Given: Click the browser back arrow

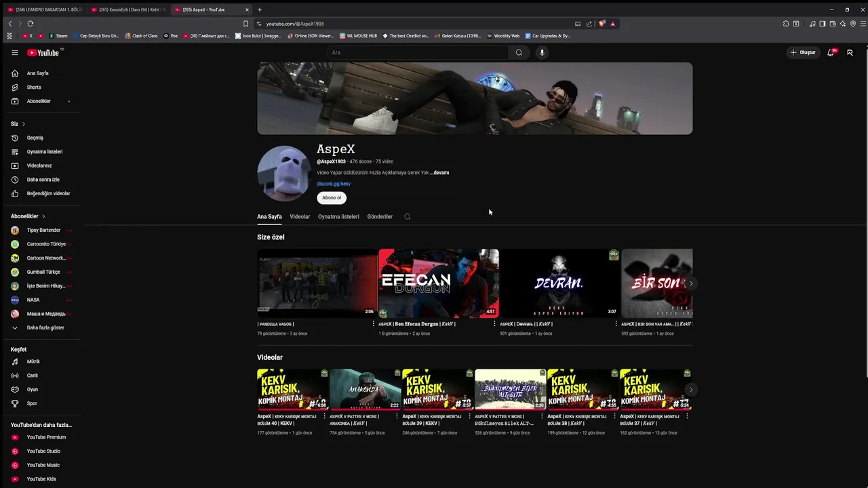Looking at the screenshot, I should point(9,24).
